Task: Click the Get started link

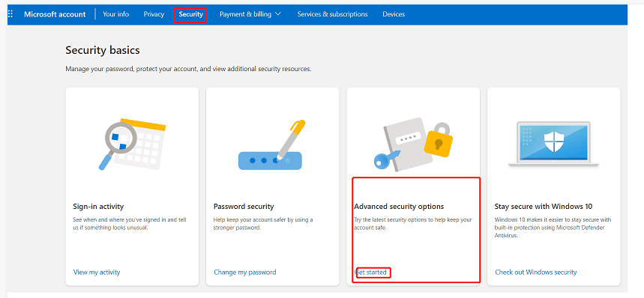Action: [x=371, y=273]
